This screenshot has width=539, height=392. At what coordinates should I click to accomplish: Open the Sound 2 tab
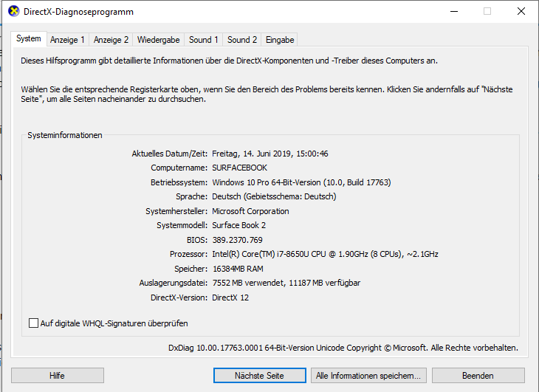click(x=242, y=40)
